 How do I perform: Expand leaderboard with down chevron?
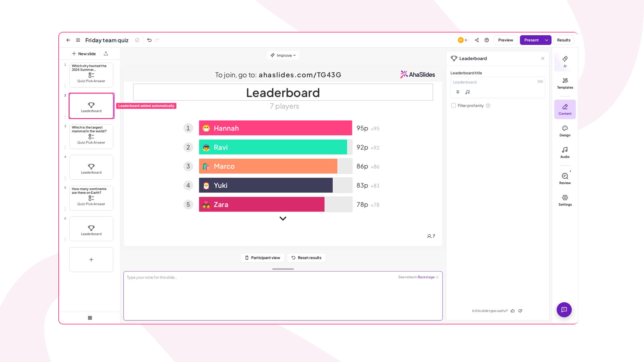click(283, 219)
